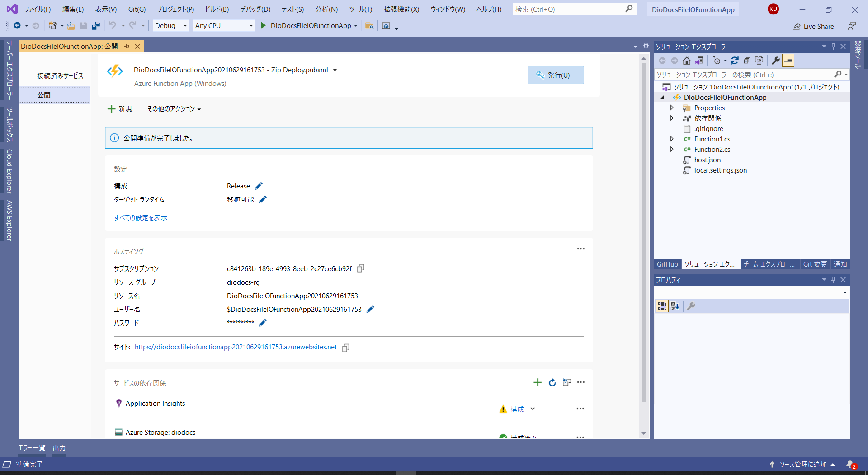
Task: Click the Show All Files icon
Action: click(759, 61)
